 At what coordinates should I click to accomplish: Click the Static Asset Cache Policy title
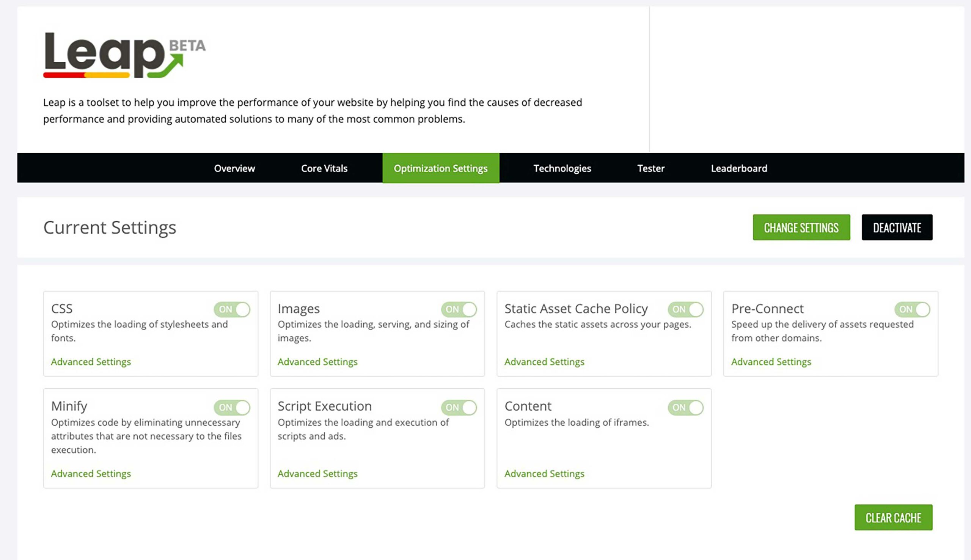point(576,309)
